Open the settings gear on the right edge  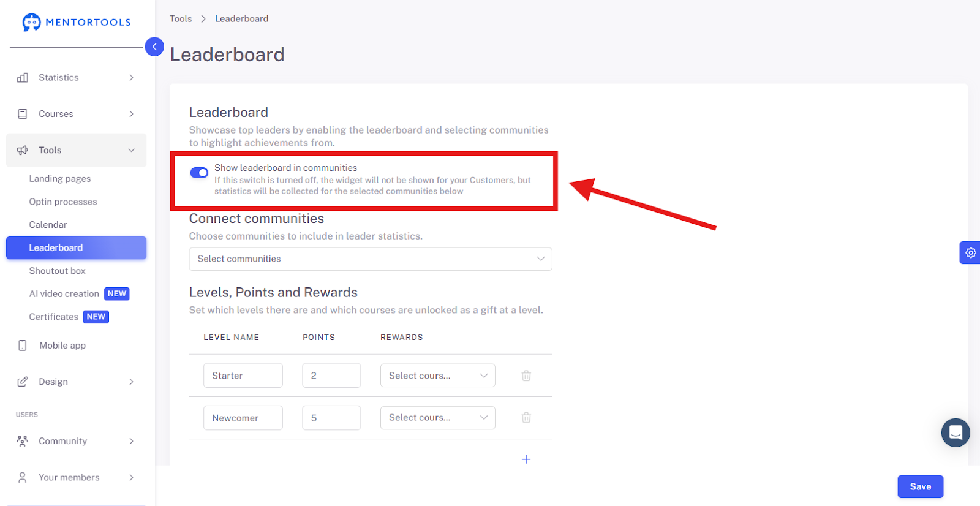pos(970,252)
